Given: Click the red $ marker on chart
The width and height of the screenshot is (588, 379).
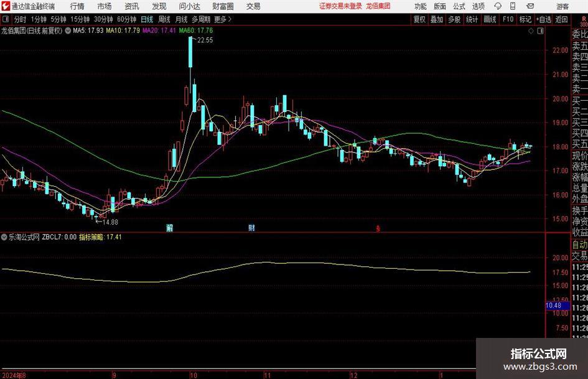Looking at the screenshot, I should (x=378, y=228).
